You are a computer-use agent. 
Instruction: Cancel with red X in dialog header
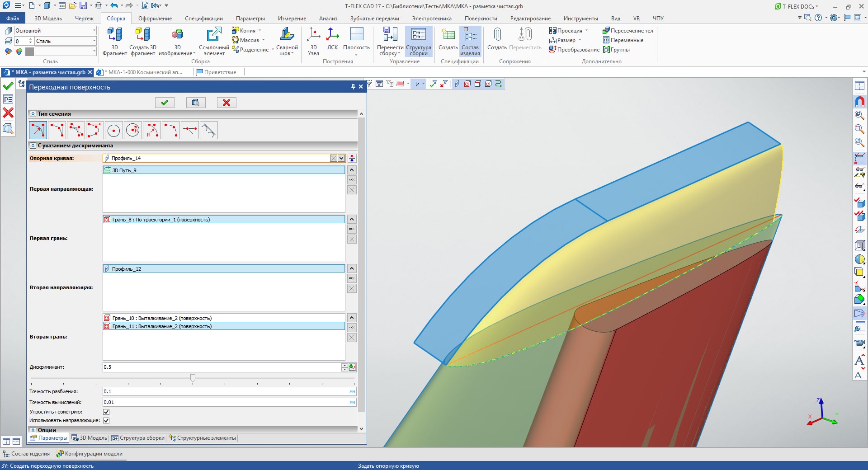(226, 103)
